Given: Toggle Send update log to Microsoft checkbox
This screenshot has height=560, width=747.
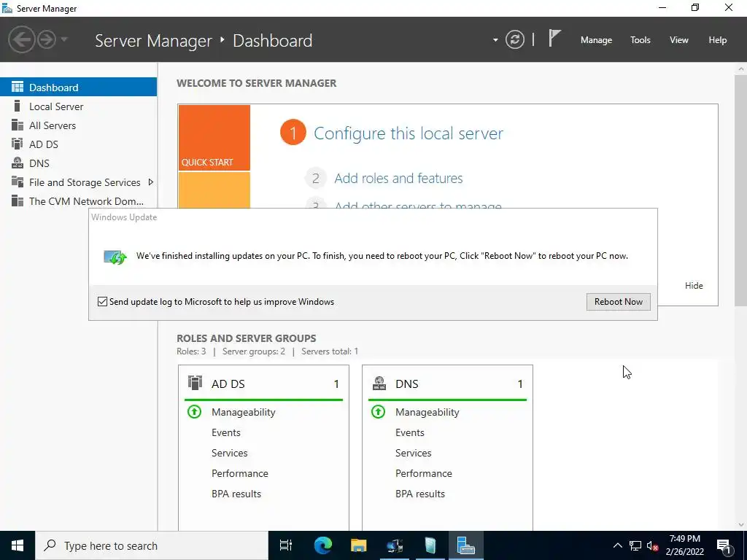Looking at the screenshot, I should pyautogui.click(x=102, y=301).
